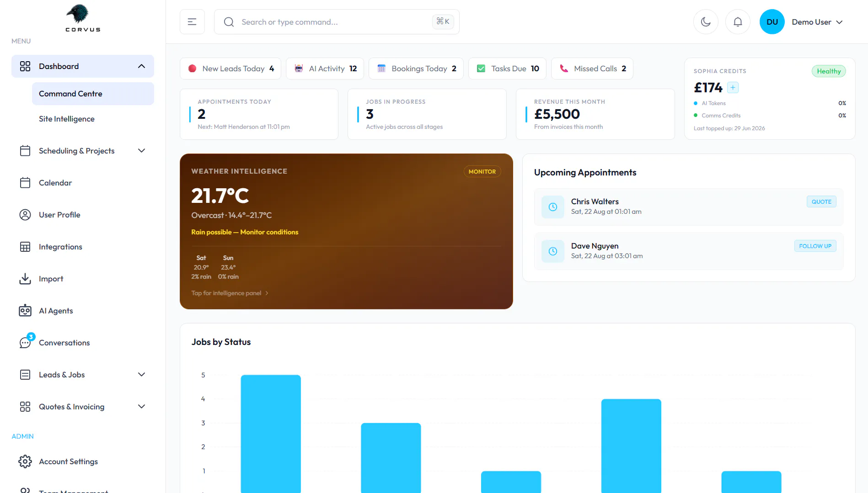
Task: Open Account Settings
Action: (x=83, y=461)
